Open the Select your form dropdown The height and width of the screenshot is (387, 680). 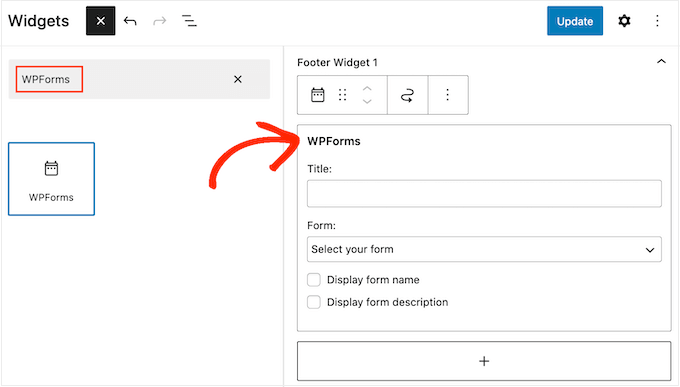click(x=484, y=249)
